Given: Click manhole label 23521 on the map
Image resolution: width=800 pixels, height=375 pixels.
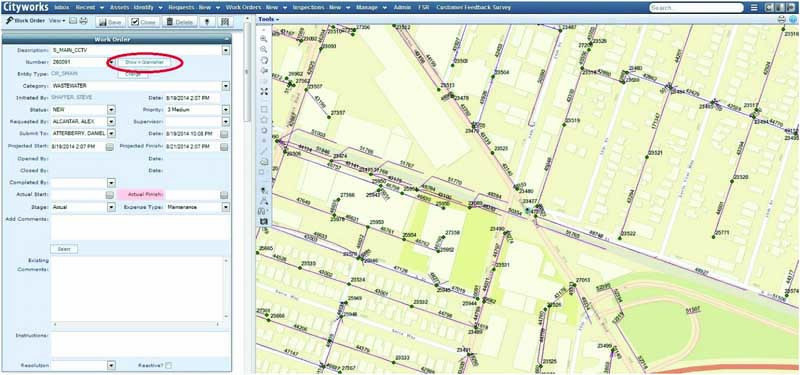Looking at the screenshot, I should [x=655, y=153].
